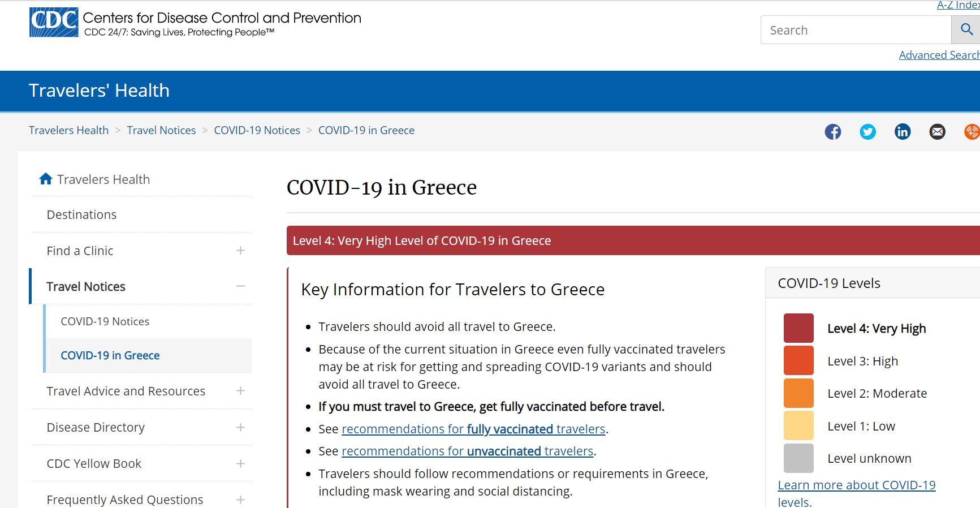This screenshot has width=980, height=508.
Task: Expand the Disease Directory section
Action: 240,427
